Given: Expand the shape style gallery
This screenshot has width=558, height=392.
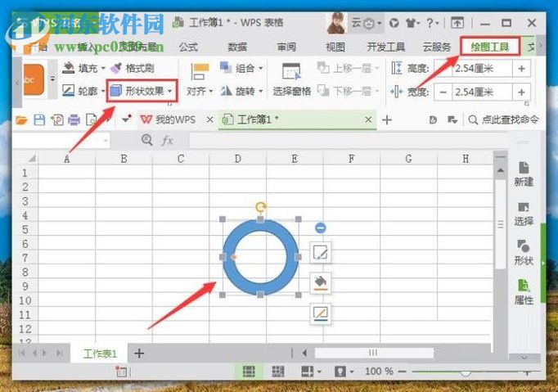Looking at the screenshot, I should point(52,79).
